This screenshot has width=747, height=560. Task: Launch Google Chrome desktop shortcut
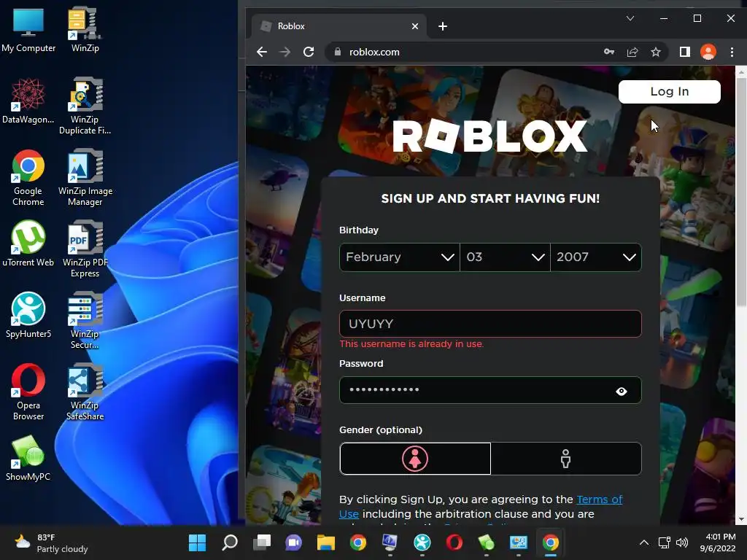(28, 178)
